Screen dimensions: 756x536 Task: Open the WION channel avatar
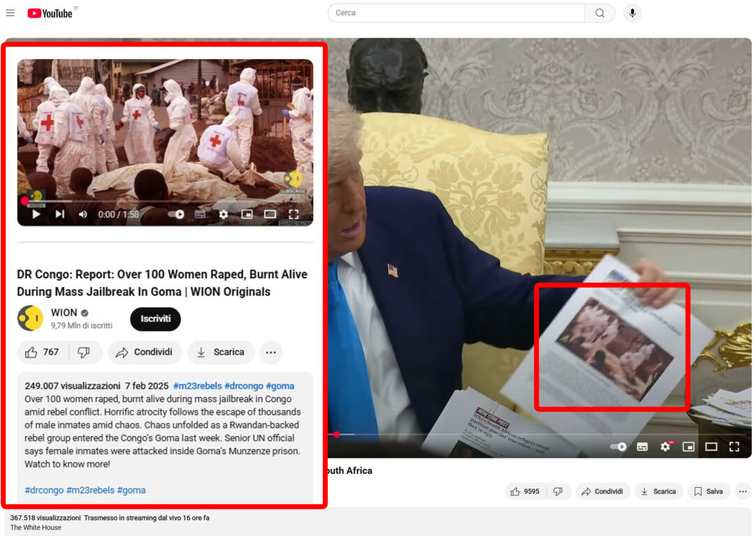click(31, 319)
